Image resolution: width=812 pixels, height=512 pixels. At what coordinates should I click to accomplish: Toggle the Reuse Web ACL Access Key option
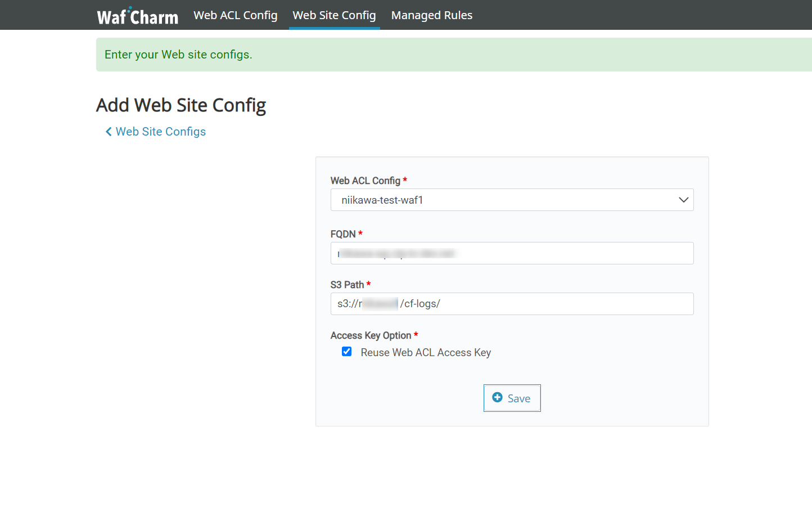(x=346, y=351)
